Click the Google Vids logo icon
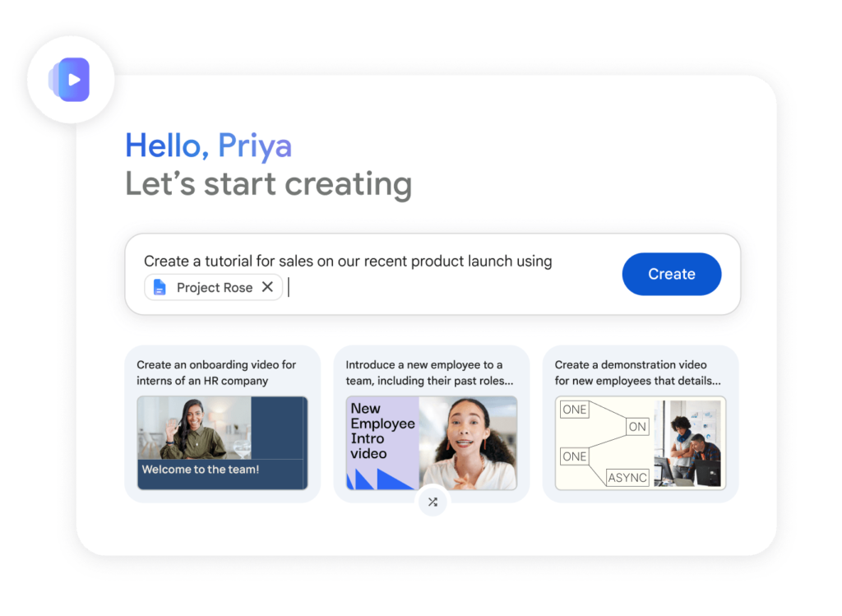 [x=71, y=80]
